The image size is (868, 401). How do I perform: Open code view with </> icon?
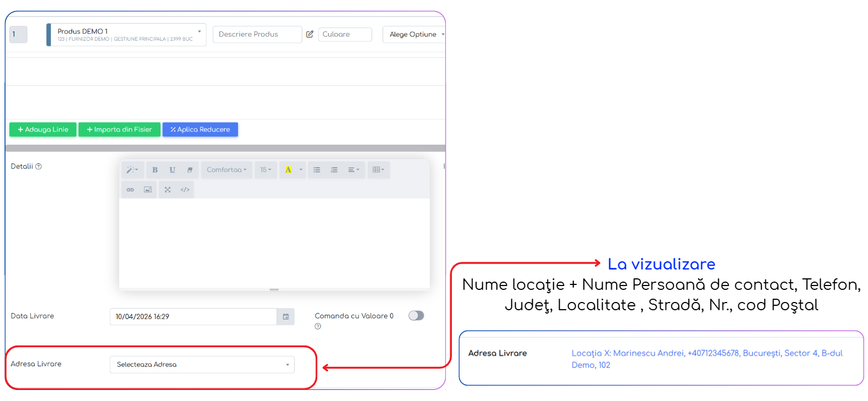tap(185, 190)
